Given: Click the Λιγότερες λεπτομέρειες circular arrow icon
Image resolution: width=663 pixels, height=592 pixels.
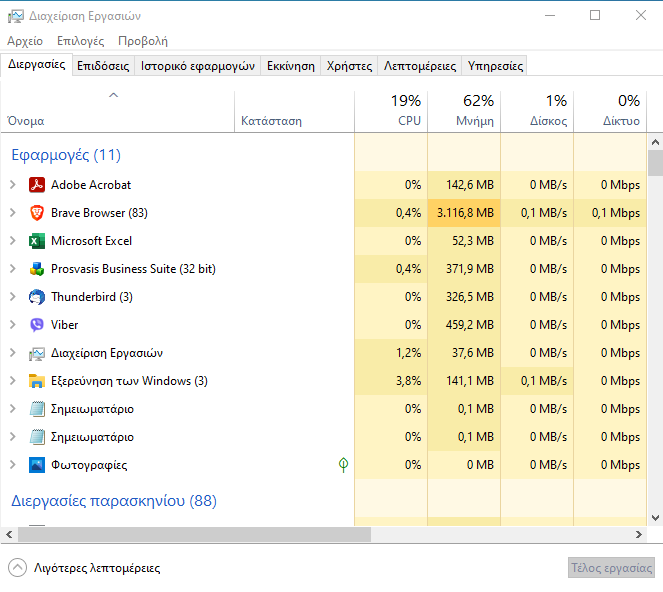Looking at the screenshot, I should 17,567.
